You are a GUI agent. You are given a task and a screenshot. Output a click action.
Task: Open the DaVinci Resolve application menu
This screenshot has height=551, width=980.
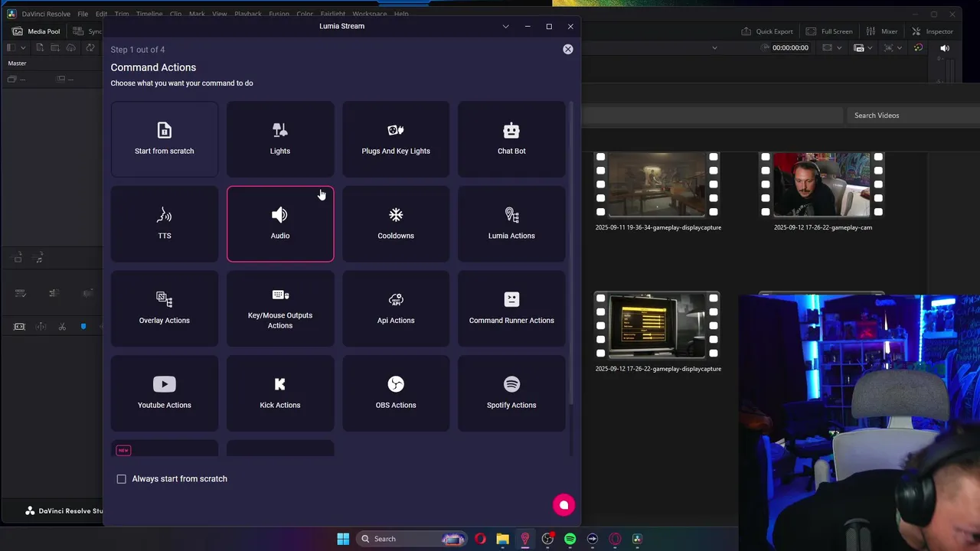click(46, 14)
